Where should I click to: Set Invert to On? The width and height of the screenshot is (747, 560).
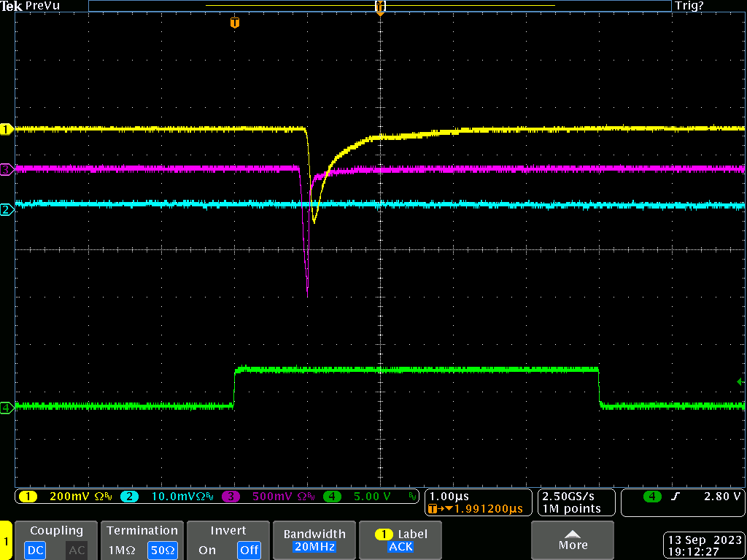tap(207, 550)
